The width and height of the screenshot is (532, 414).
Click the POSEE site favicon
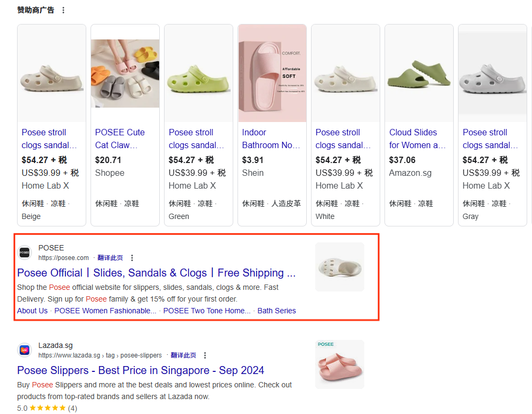pos(24,253)
